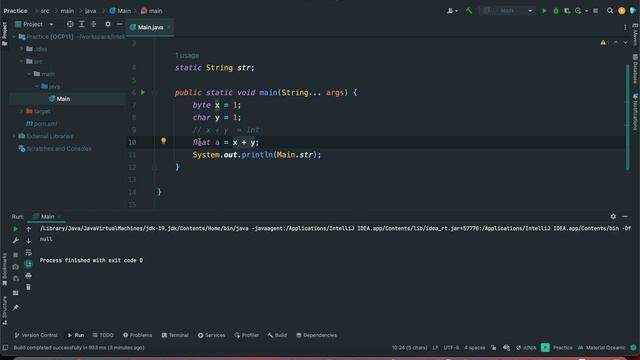The width and height of the screenshot is (640, 360).
Task: Expand External Libraries node
Action: pyautogui.click(x=14, y=136)
